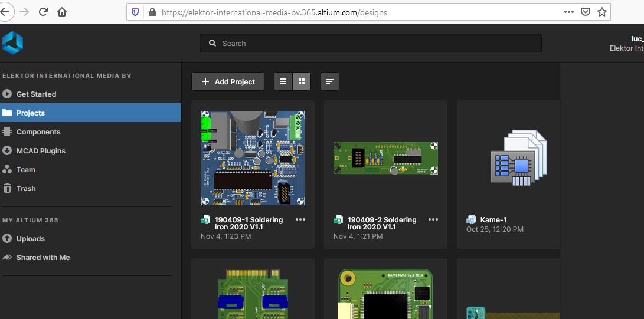Viewport: 644px width, 319px height.
Task: Go to Team page
Action: pyautogui.click(x=90, y=170)
